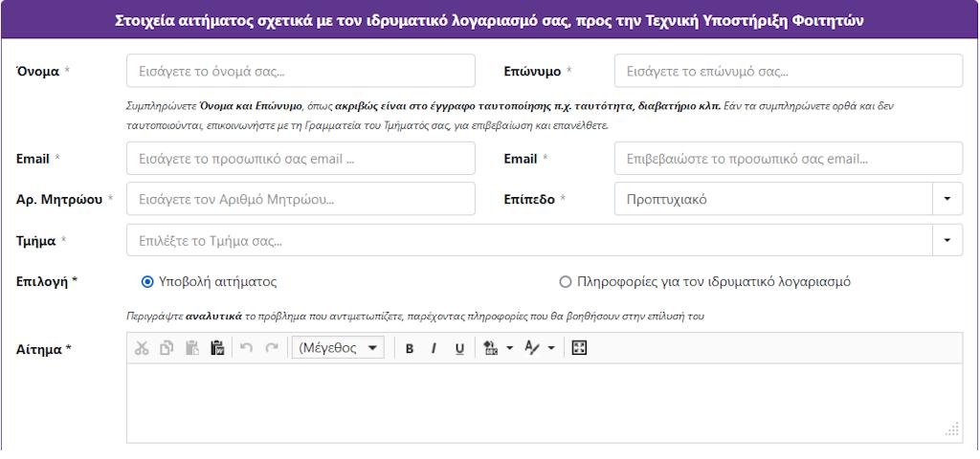Image resolution: width=980 pixels, height=459 pixels.
Task: Toggle Italic formatting in the editor
Action: (x=434, y=348)
